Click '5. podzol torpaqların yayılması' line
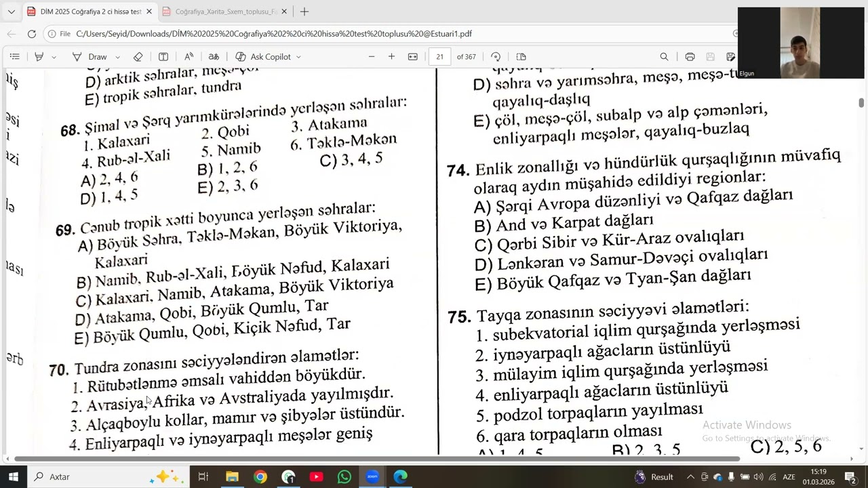Viewport: 868px width, 488px height. (x=589, y=412)
